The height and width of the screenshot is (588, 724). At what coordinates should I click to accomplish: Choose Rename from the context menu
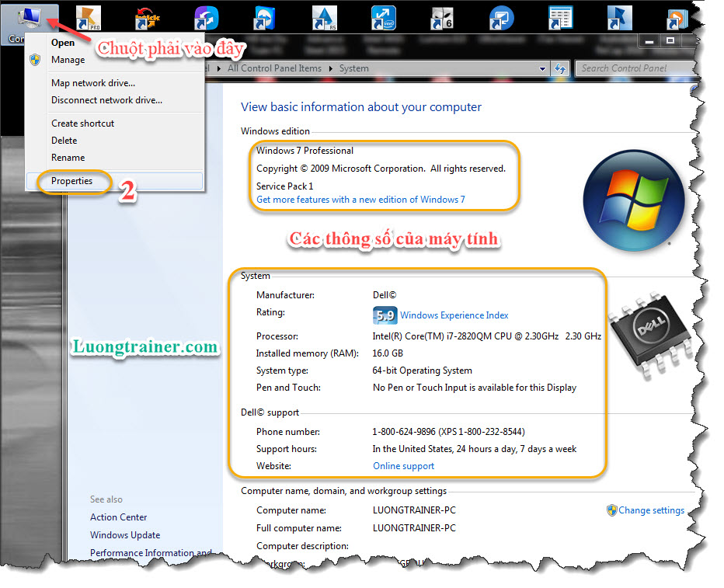tap(68, 158)
